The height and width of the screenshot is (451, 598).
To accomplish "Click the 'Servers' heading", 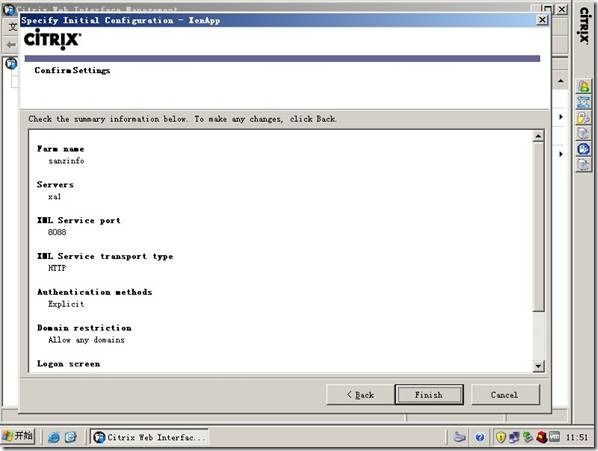I will tap(55, 185).
